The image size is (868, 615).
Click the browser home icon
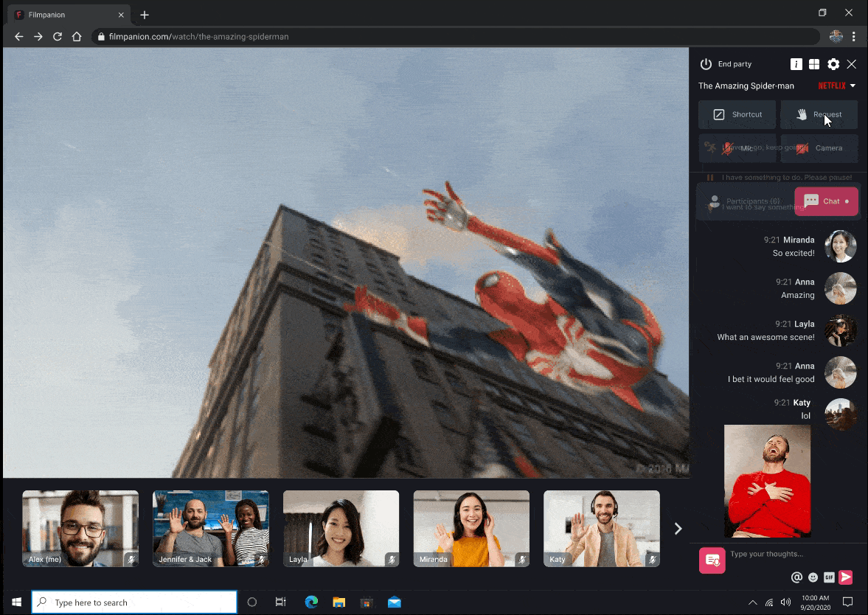pos(77,37)
